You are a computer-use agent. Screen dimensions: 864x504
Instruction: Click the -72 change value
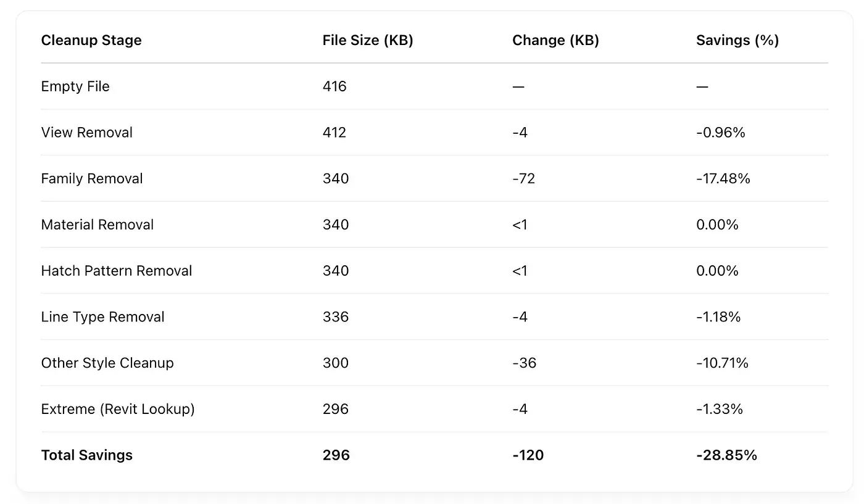(x=523, y=179)
